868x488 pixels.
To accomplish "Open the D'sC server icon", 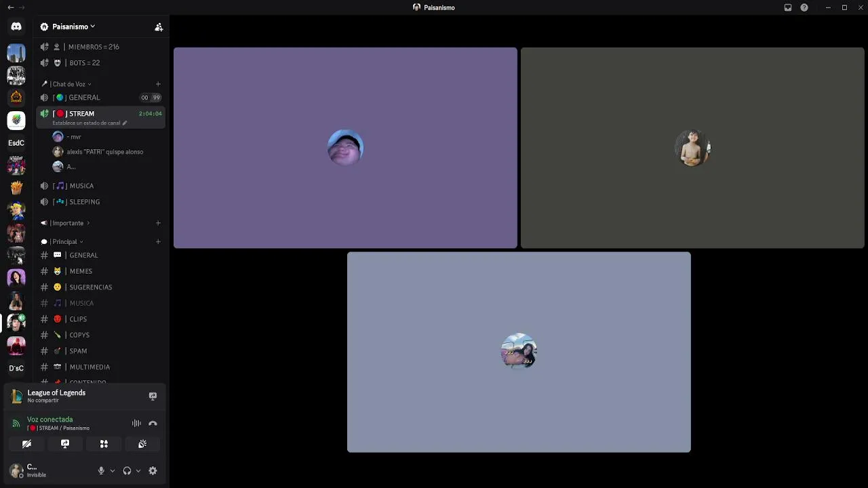I will 16,368.
